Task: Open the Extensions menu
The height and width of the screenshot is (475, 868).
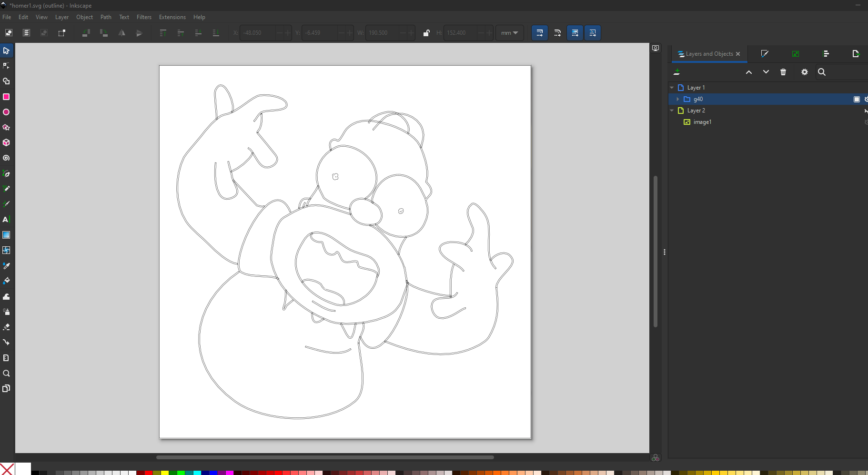Action: coord(172,17)
